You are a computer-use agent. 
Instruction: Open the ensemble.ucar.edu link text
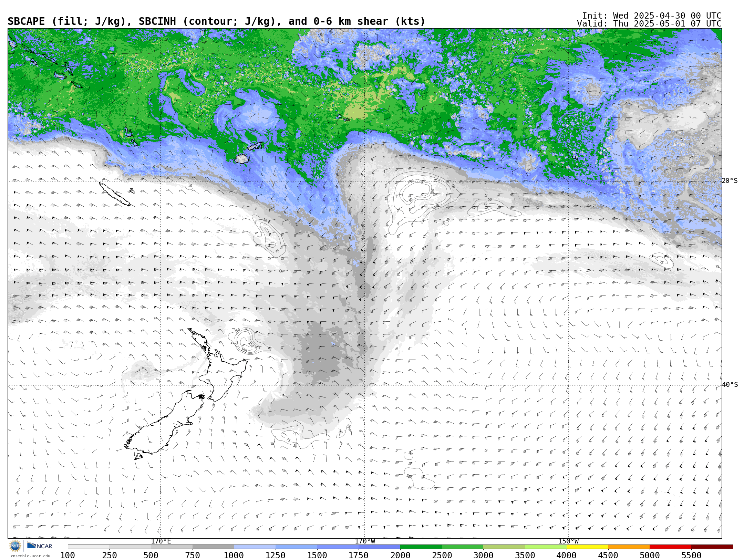coord(30,556)
